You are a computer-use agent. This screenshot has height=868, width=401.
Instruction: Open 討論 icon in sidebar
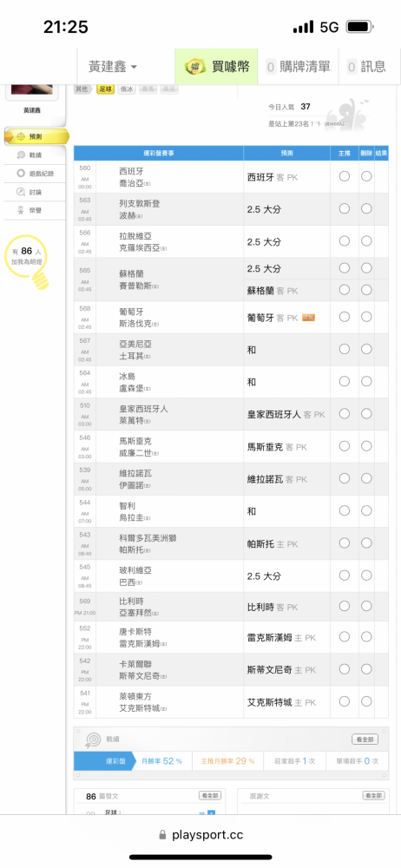pyautogui.click(x=21, y=192)
